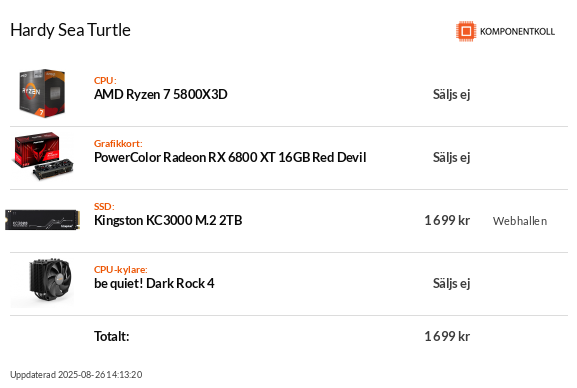
Task: Select Kingston KC3000 M.2 2TB name
Action: tap(168, 221)
